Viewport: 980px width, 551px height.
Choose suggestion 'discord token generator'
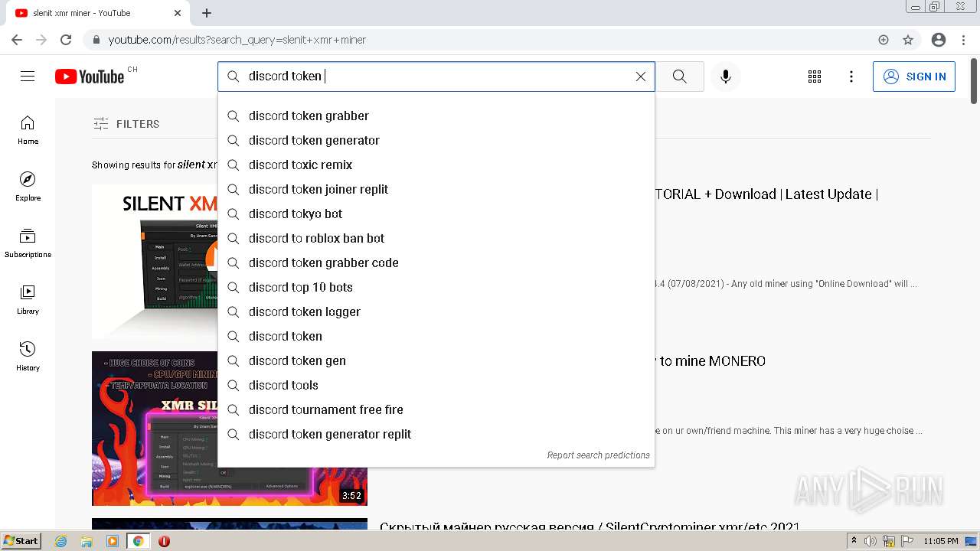pyautogui.click(x=436, y=140)
